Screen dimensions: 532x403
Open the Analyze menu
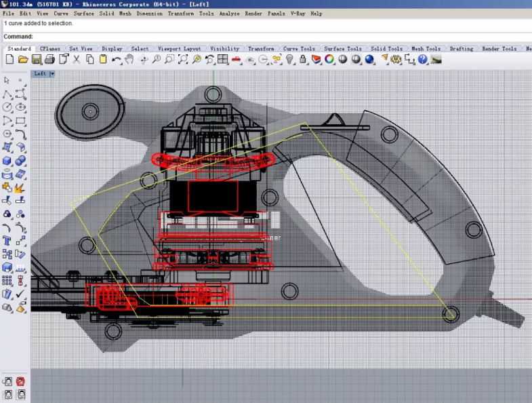(x=229, y=14)
